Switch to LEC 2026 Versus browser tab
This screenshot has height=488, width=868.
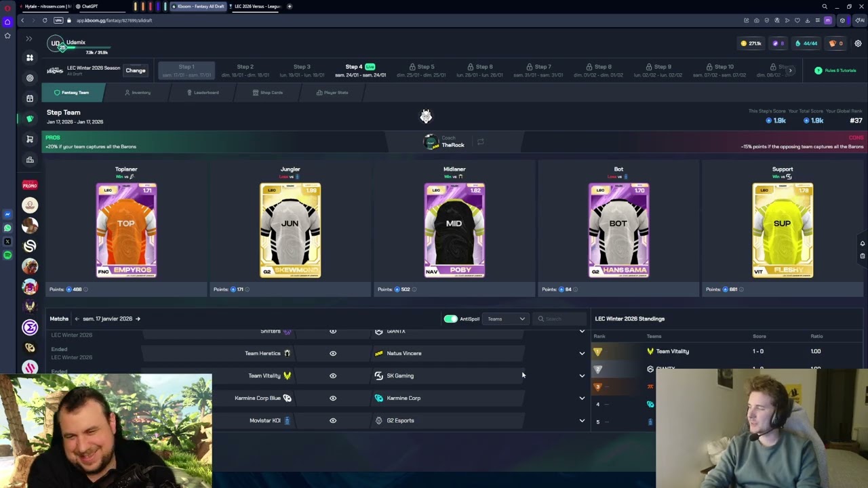click(255, 6)
